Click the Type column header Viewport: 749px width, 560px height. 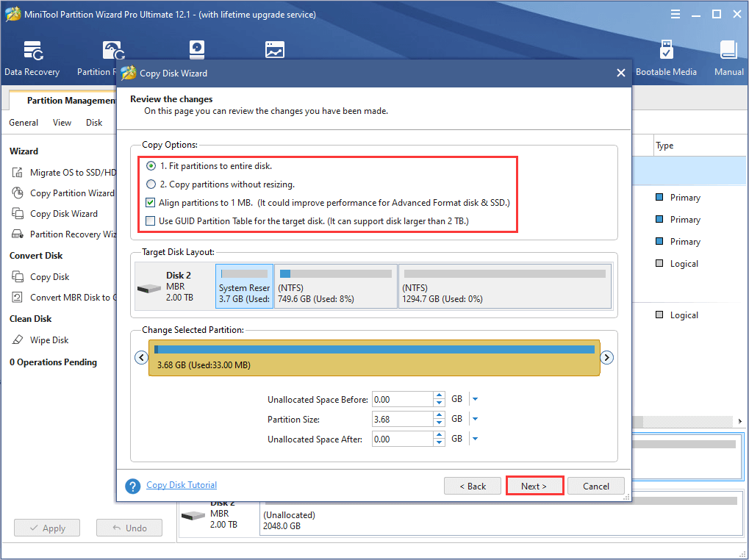(664, 146)
